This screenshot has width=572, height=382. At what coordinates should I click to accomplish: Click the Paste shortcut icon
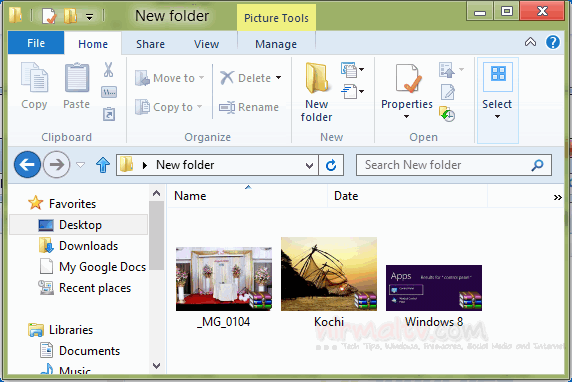pos(109,114)
